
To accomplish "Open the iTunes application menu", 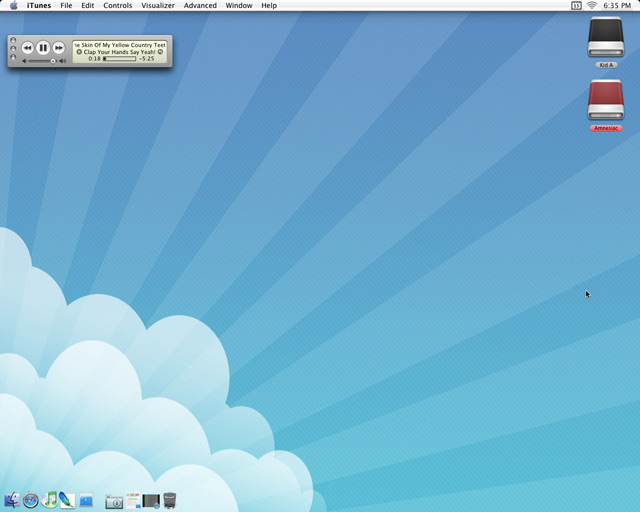I will tap(39, 5).
